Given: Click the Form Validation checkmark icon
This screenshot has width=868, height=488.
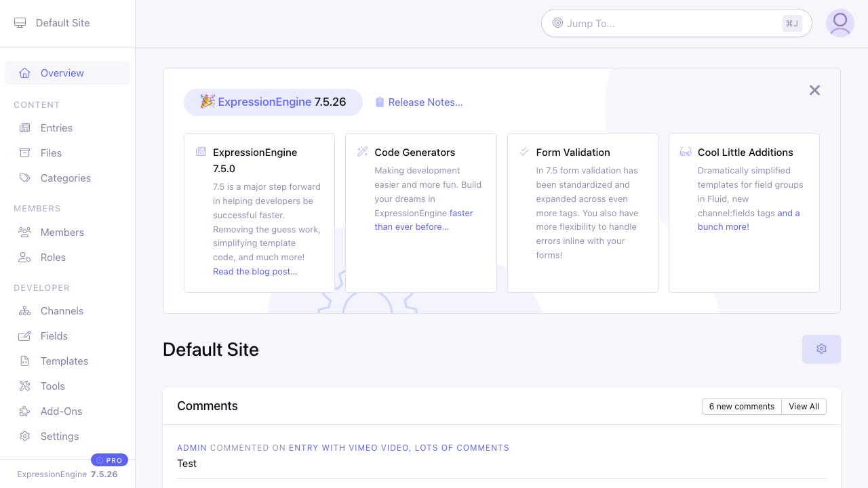Looking at the screenshot, I should 524,152.
